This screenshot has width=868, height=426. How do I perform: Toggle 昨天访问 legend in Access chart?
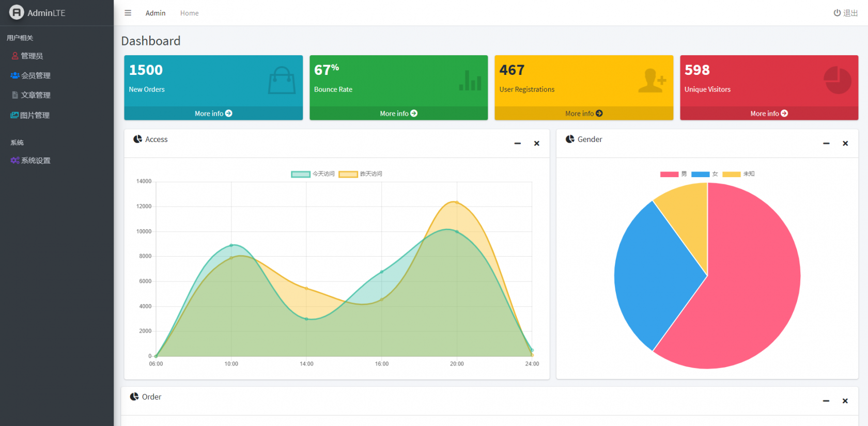coord(361,174)
